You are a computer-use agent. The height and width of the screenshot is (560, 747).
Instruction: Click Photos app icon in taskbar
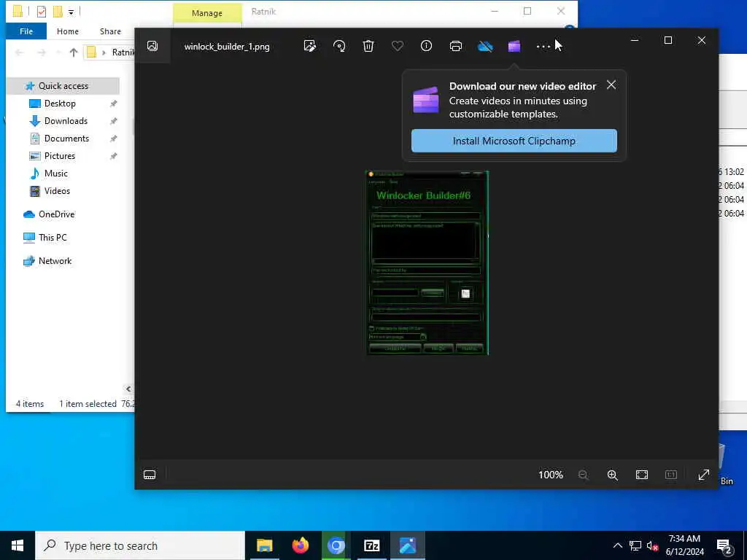408,545
